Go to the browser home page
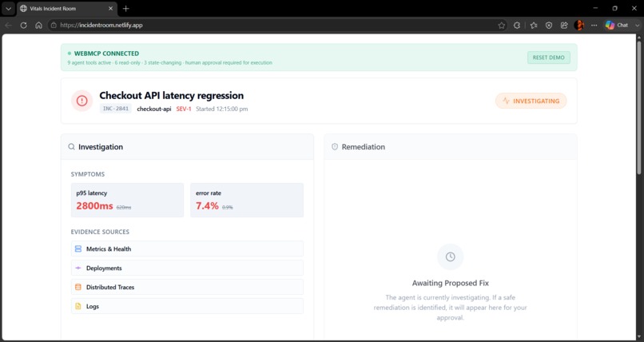644x342 pixels. [38, 25]
